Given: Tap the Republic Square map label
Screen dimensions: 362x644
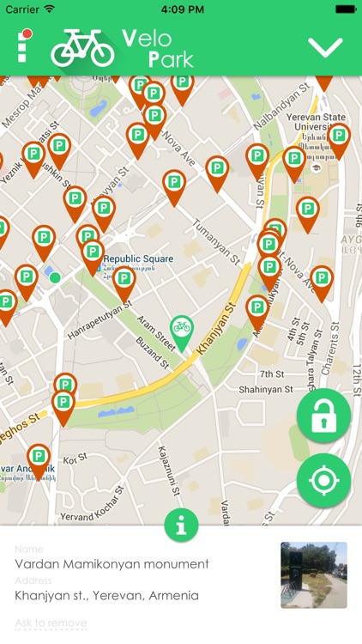Looking at the screenshot, I should tap(138, 258).
